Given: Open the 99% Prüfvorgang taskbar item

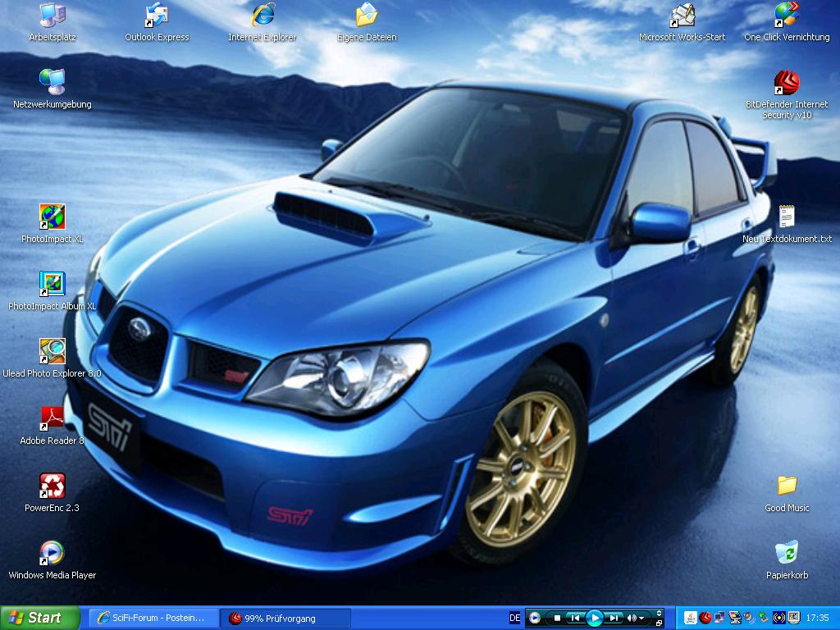Looking at the screenshot, I should coord(286,618).
